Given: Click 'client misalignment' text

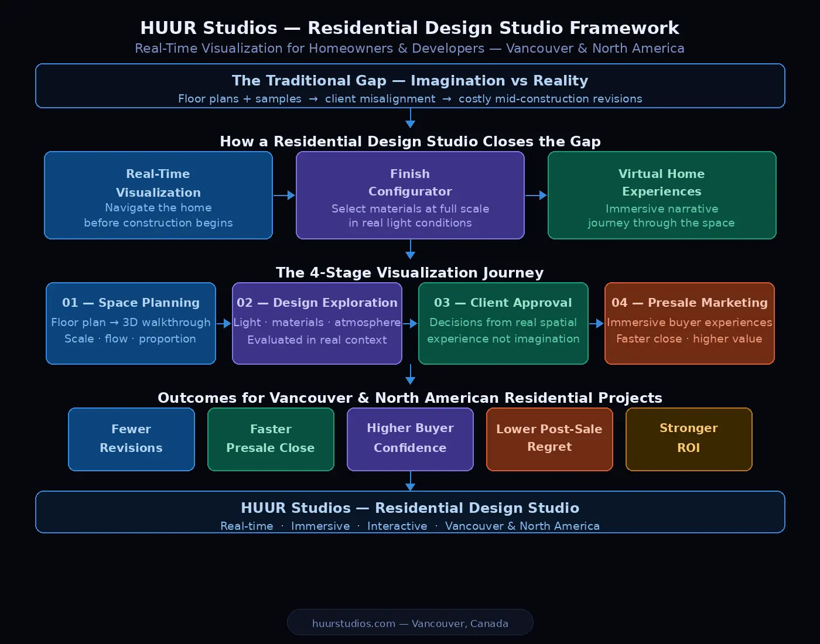Looking at the screenshot, I should point(380,98).
